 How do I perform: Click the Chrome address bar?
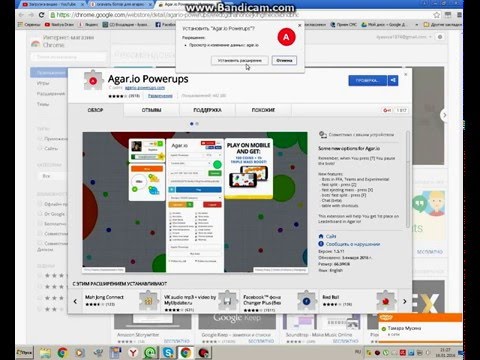point(240,15)
